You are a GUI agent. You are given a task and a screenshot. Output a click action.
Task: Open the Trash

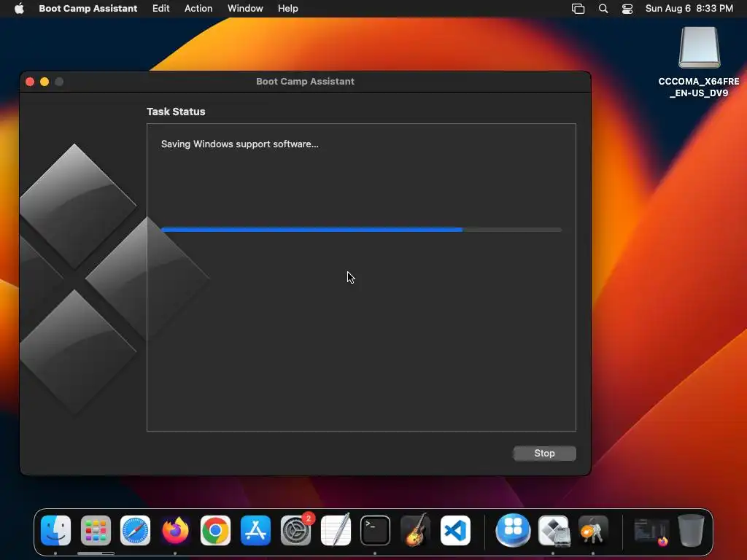coord(692,531)
